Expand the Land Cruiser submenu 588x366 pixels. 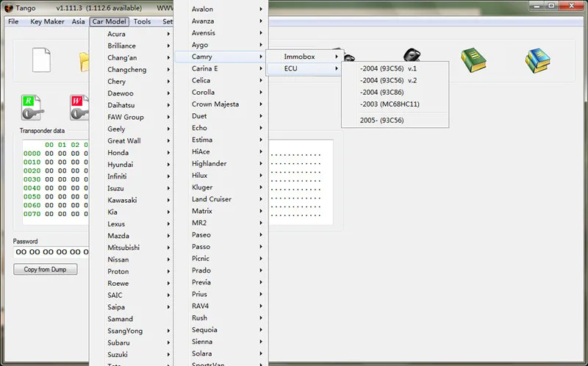(221, 199)
